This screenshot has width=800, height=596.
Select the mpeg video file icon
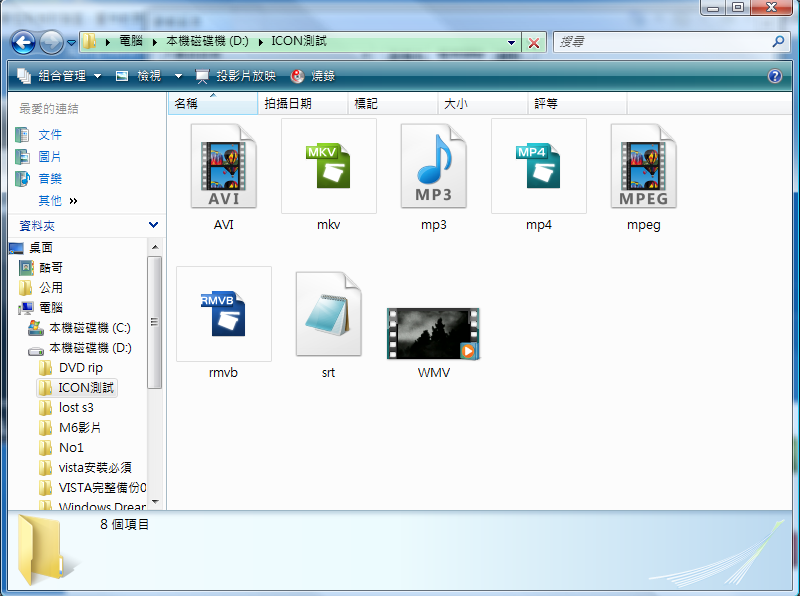point(643,166)
